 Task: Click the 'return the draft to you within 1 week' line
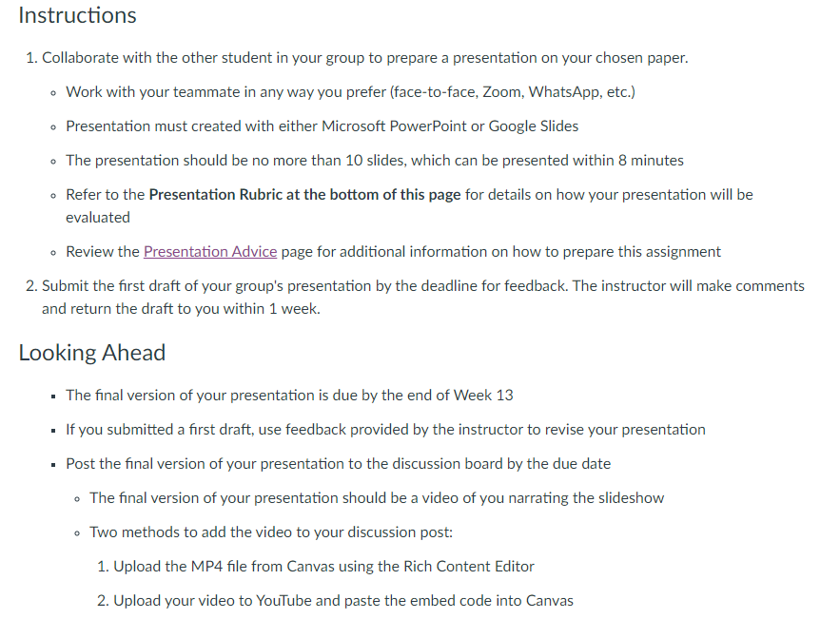click(x=181, y=309)
